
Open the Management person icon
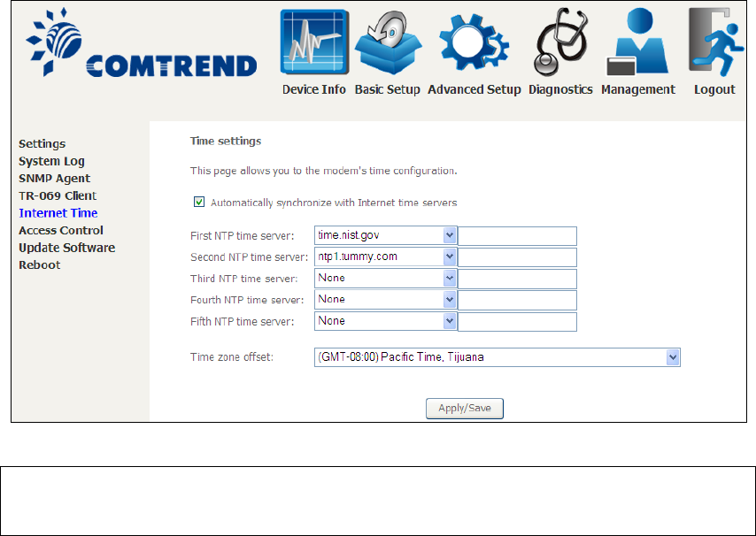click(x=637, y=42)
